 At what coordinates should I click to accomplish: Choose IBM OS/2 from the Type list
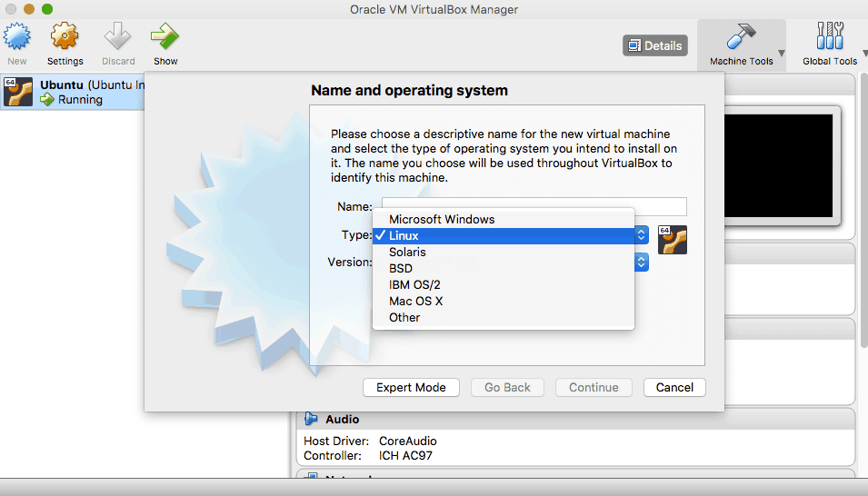click(504, 284)
